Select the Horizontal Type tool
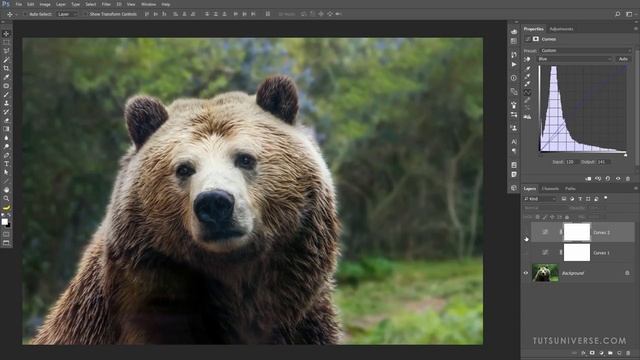Screen dimensions: 640x360 coord(6,164)
